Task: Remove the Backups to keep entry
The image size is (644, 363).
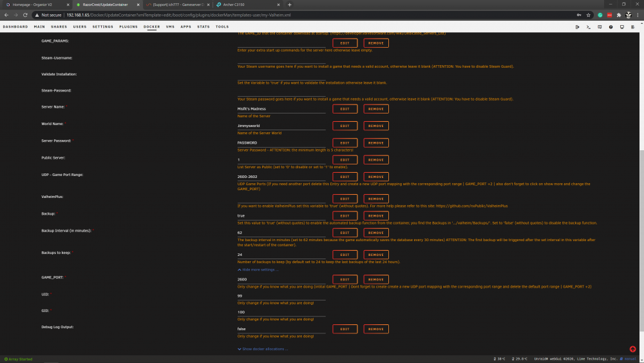Action: (x=376, y=255)
